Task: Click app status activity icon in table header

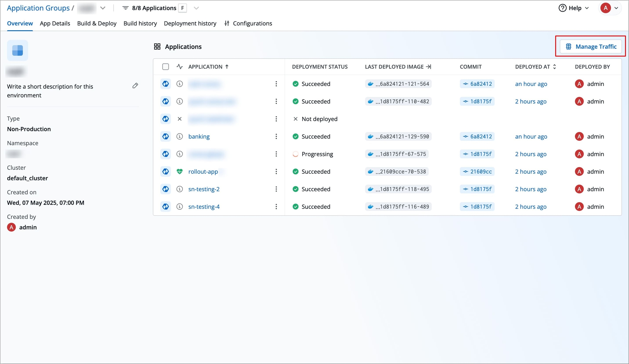Action: click(179, 67)
